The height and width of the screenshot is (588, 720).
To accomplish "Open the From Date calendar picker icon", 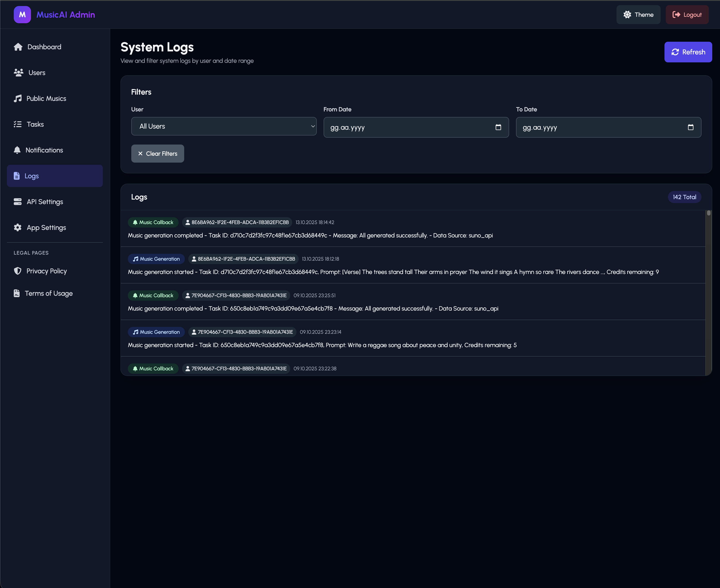I will click(x=498, y=127).
